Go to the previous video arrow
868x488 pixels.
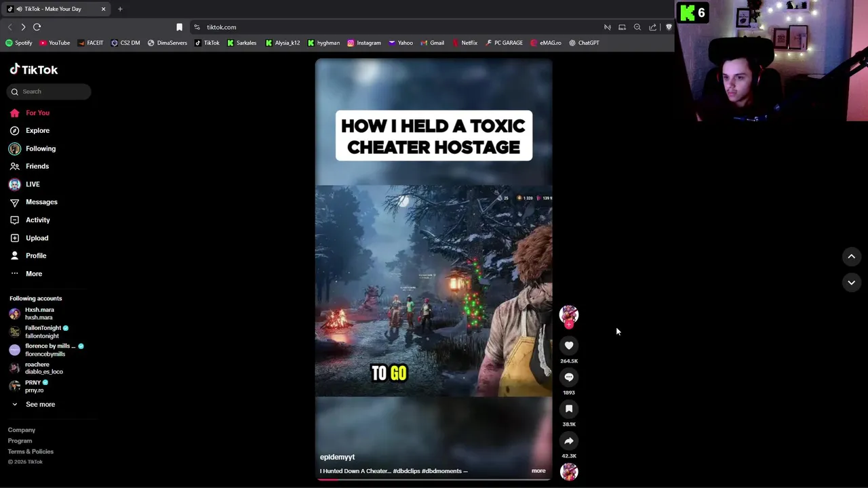(851, 256)
